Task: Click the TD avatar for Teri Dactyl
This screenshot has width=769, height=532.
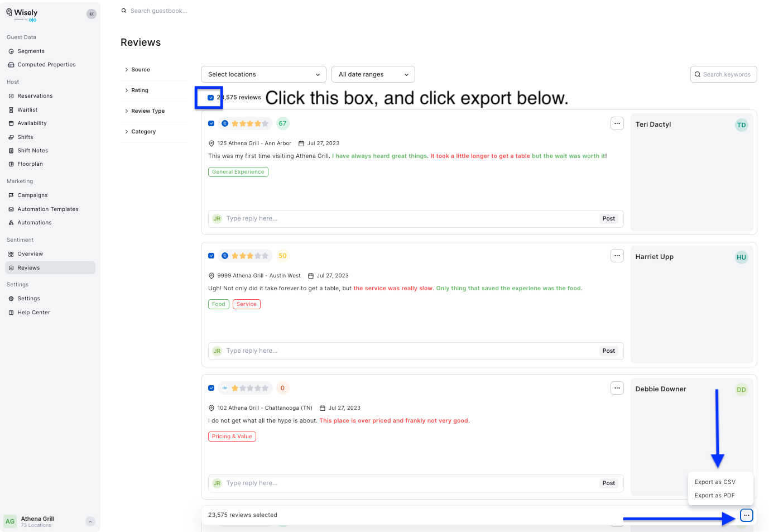Action: coord(741,125)
